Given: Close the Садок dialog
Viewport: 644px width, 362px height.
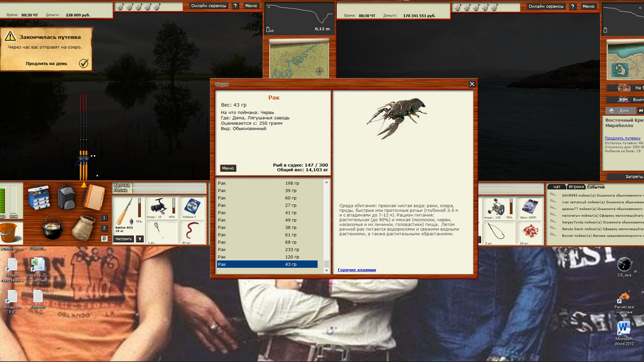Looking at the screenshot, I should [472, 84].
